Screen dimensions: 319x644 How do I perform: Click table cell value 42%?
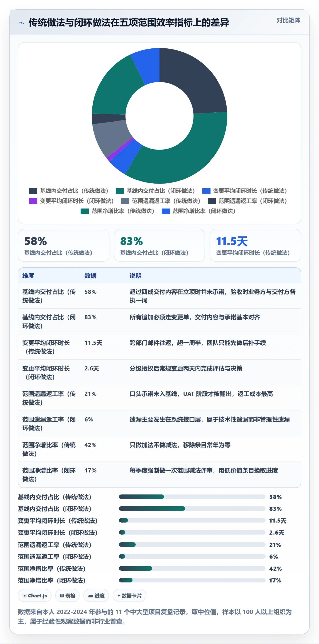[90, 445]
